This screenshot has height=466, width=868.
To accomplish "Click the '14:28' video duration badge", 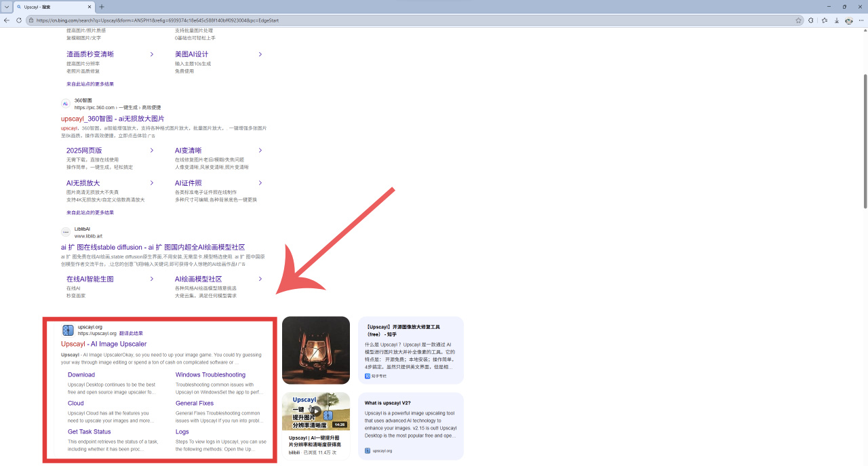I will click(339, 425).
